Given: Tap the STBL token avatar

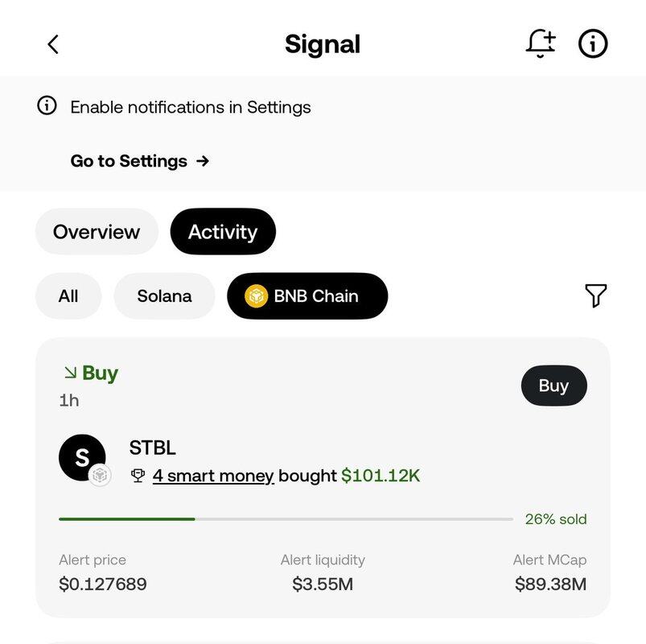Looking at the screenshot, I should pyautogui.click(x=82, y=457).
